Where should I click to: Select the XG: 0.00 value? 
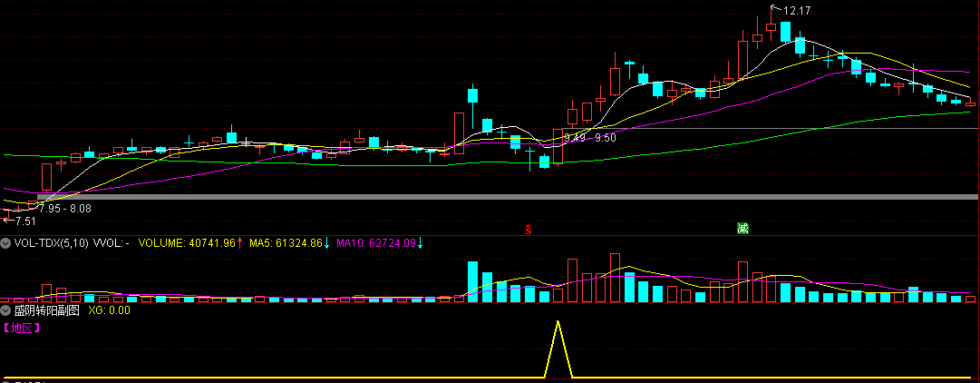pos(109,309)
